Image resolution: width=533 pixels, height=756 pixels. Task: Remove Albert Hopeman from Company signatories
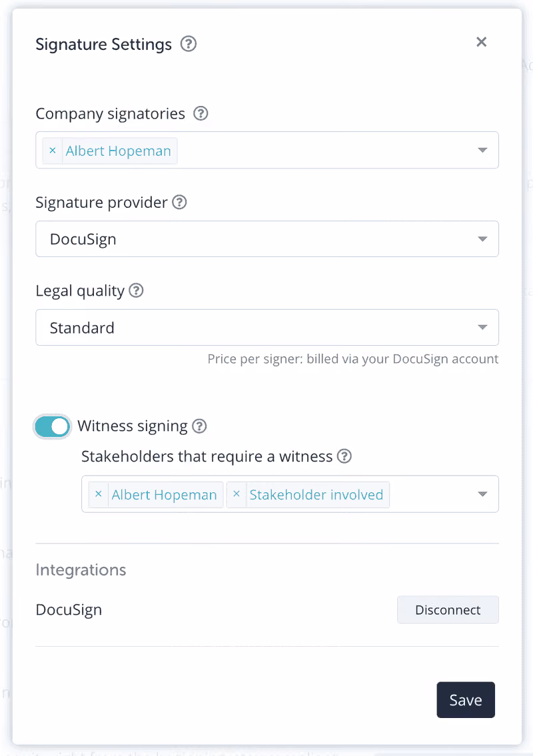click(x=53, y=151)
